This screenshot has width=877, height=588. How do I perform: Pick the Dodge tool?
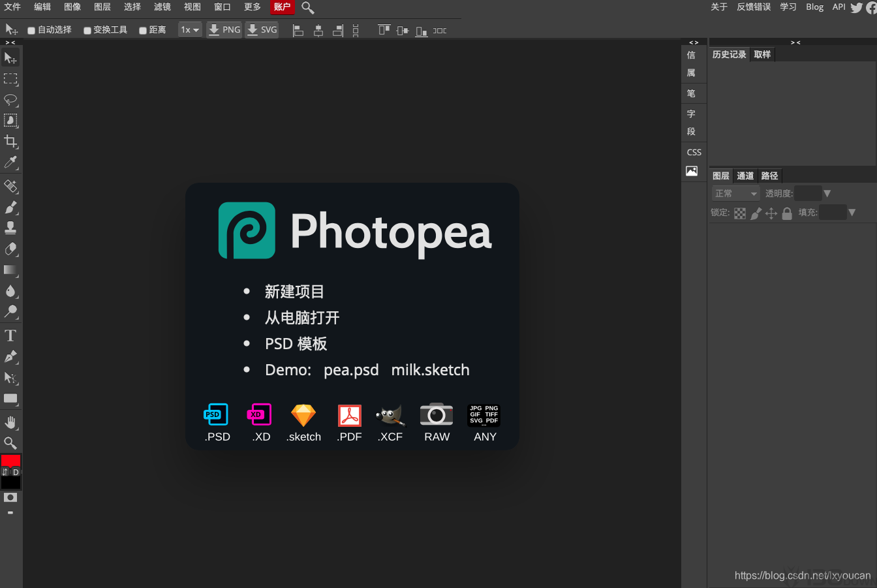pos(10,312)
